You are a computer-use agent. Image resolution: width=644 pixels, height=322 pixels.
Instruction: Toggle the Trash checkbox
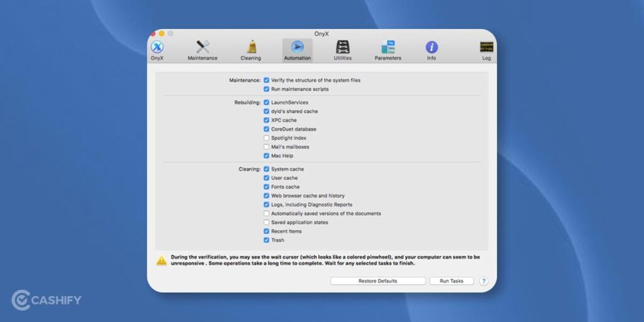coord(267,240)
